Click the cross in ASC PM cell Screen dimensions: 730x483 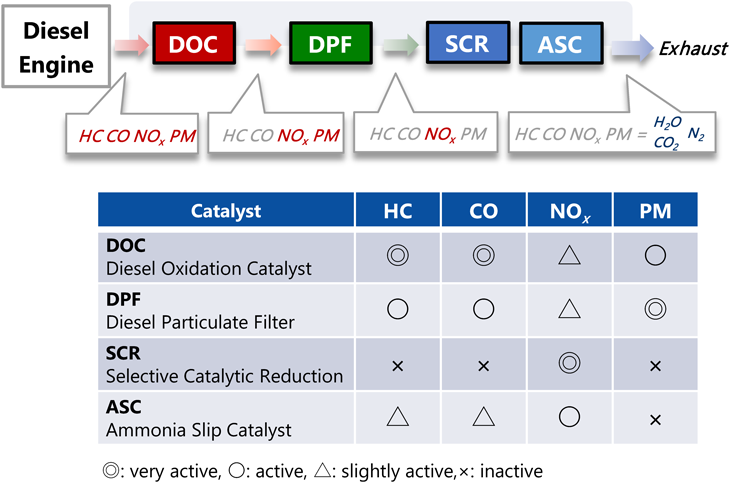(x=656, y=420)
